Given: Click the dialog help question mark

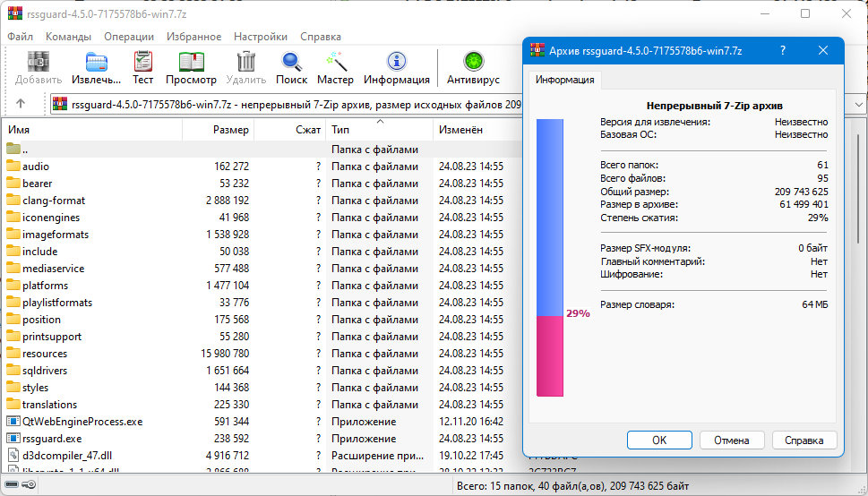Looking at the screenshot, I should (782, 50).
